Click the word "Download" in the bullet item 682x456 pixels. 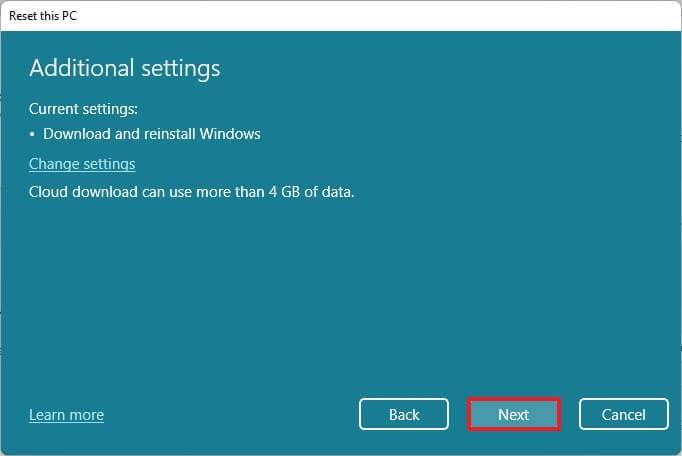[x=75, y=134]
